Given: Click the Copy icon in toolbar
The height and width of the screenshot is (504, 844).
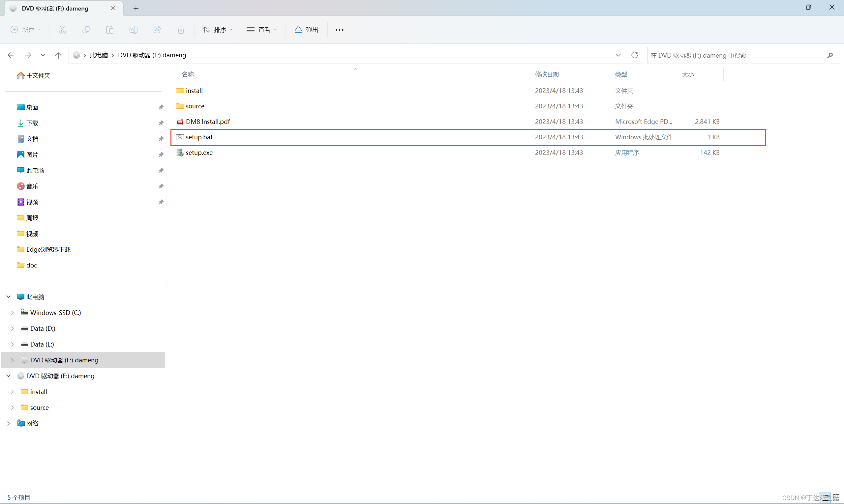Looking at the screenshot, I should [x=86, y=30].
